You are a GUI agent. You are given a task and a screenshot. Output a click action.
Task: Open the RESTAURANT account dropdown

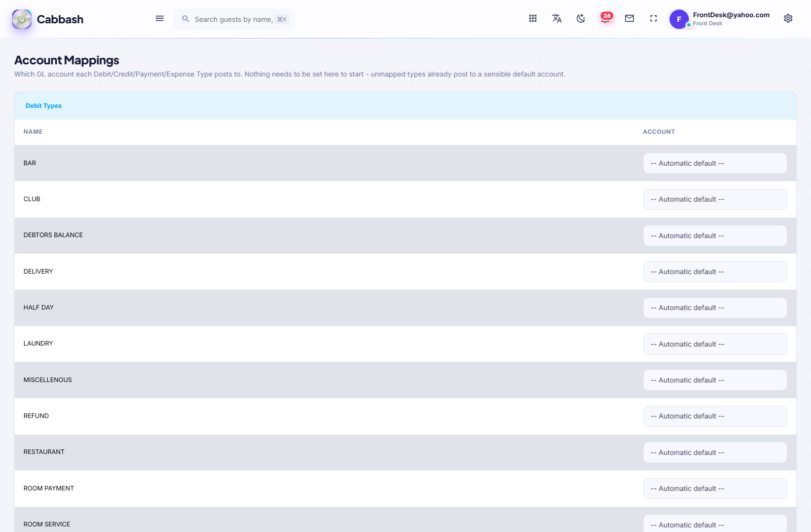[715, 452]
